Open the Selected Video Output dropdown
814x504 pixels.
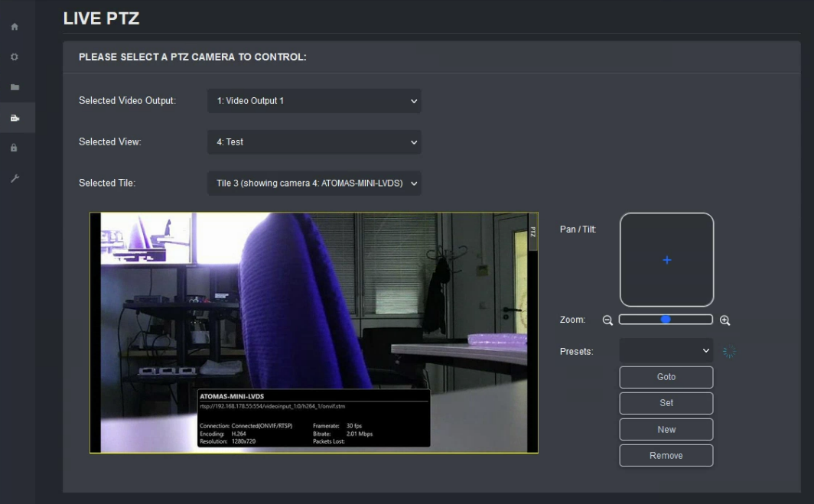[x=314, y=101]
